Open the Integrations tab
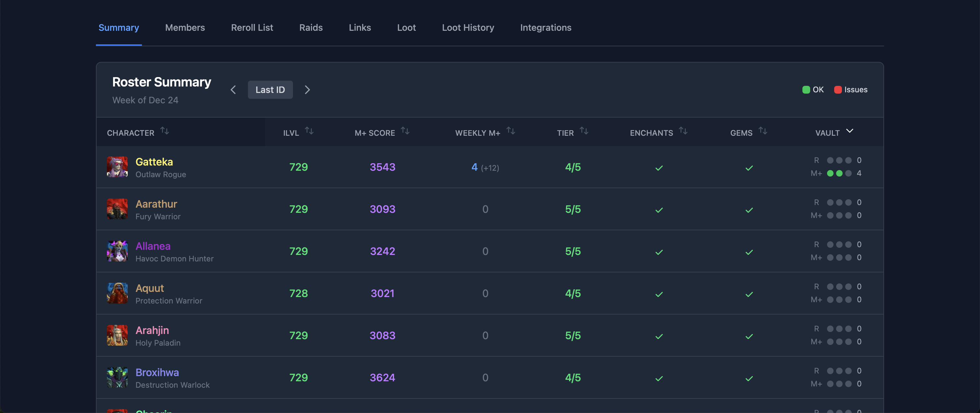 (x=545, y=28)
